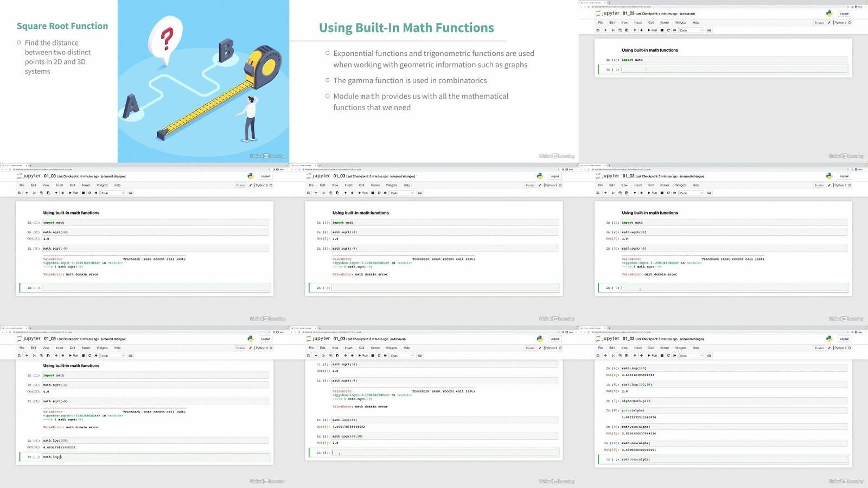Viewport: 868px width, 488px height.
Task: Click insert-cell plus icon in import-only notebook
Action: 605,30
